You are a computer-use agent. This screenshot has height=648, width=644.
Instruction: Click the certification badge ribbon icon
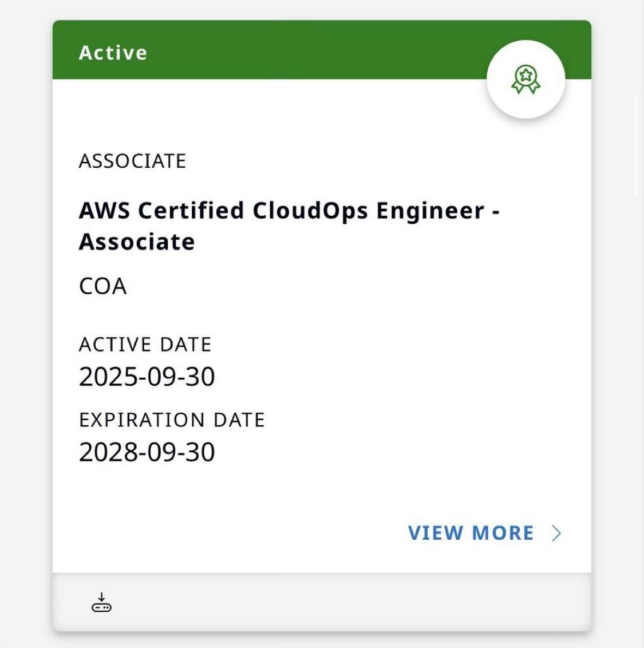click(526, 80)
